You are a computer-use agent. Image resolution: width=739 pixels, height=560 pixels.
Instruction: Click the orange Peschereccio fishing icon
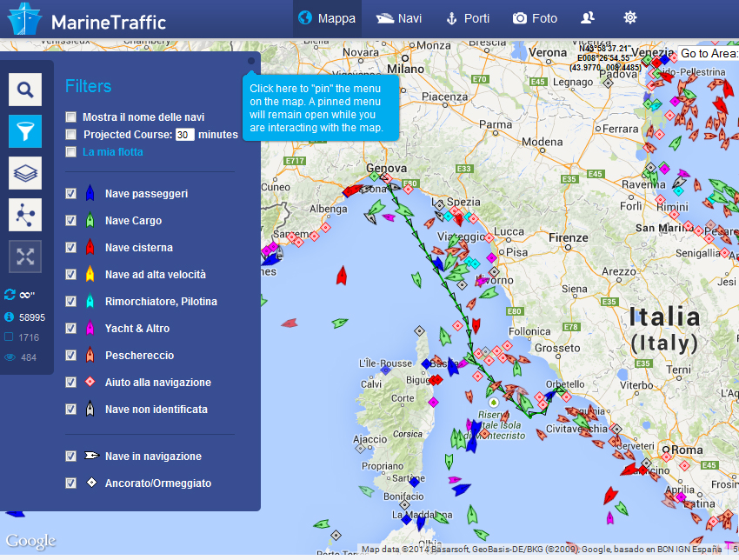(x=90, y=355)
